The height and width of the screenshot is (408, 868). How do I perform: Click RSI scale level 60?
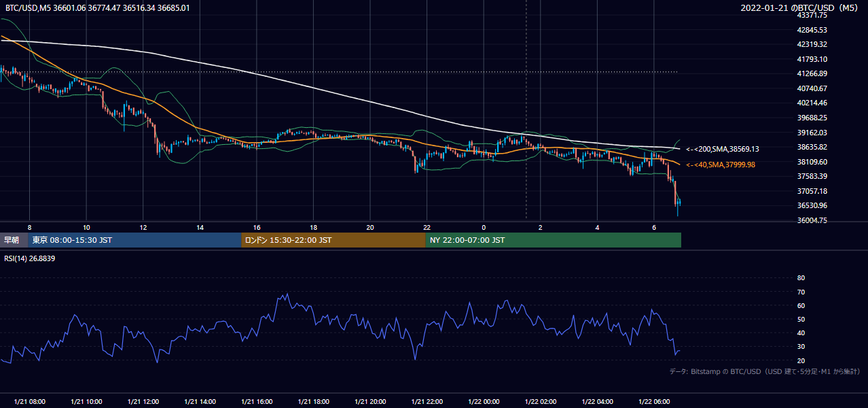tap(801, 305)
